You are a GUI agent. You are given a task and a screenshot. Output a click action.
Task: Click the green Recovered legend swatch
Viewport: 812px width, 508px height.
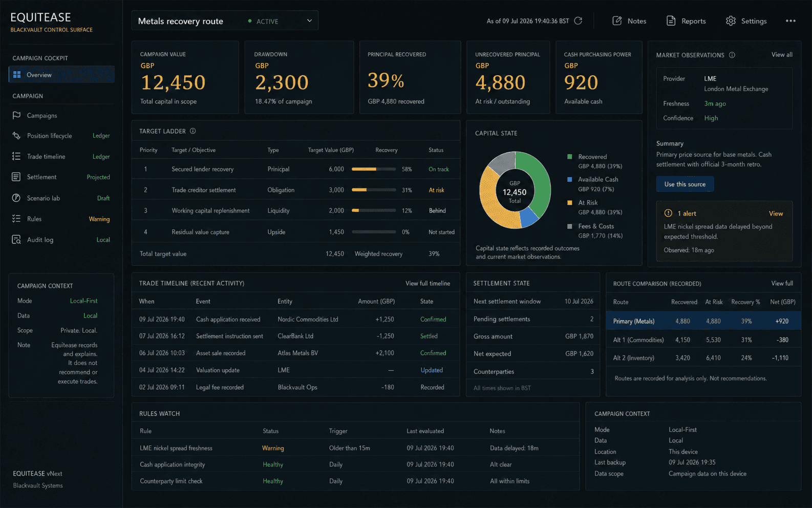570,157
